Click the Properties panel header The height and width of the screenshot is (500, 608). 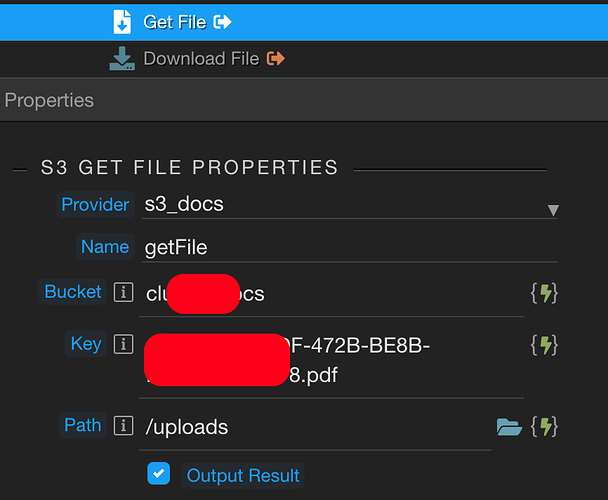tap(304, 100)
